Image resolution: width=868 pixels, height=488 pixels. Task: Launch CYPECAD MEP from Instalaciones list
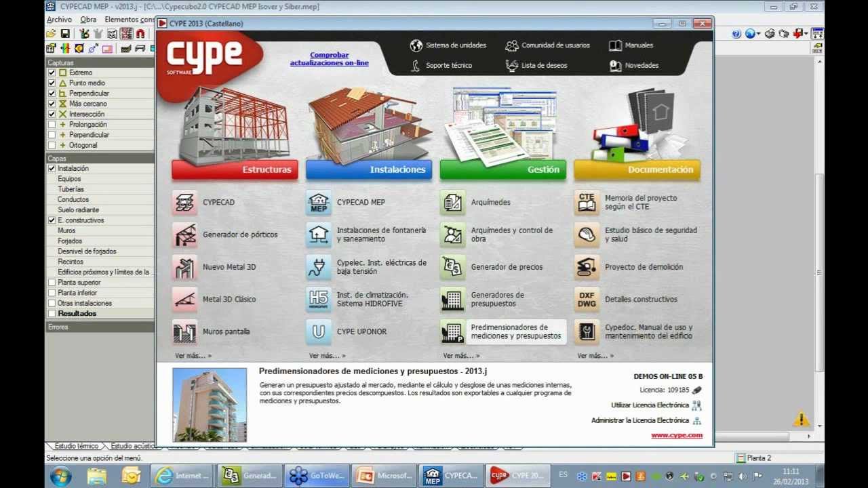319,203
